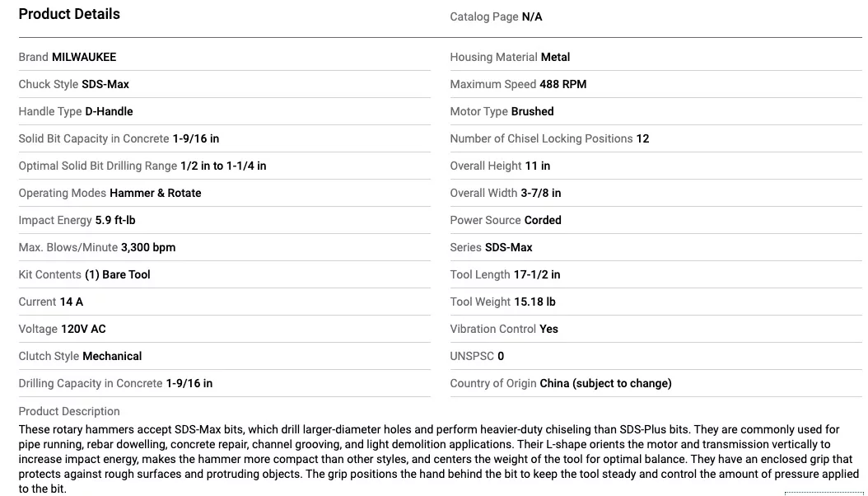This screenshot has width=868, height=496.
Task: Click the Product Details heading
Action: pyautogui.click(x=69, y=14)
